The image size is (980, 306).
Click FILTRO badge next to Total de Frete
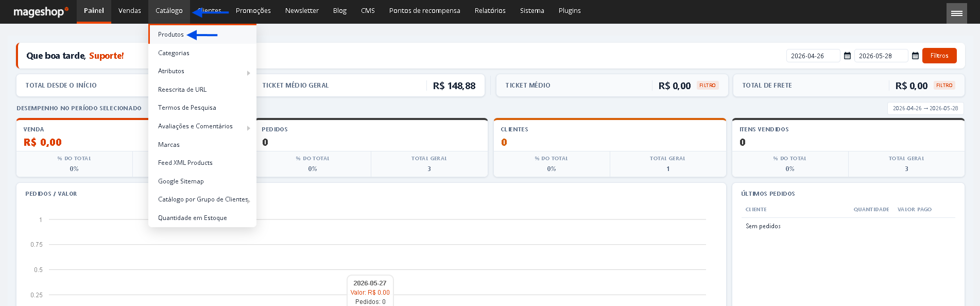pos(944,86)
